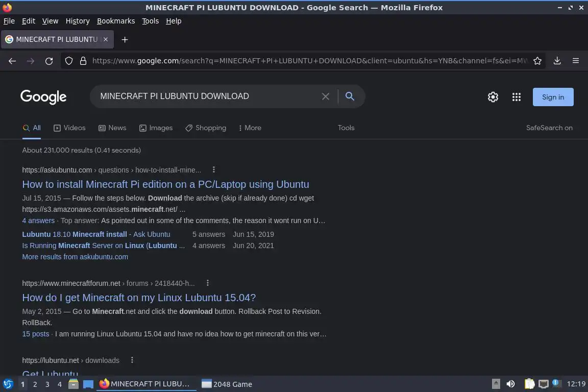Open the File menu
The image size is (588, 392).
(9, 21)
